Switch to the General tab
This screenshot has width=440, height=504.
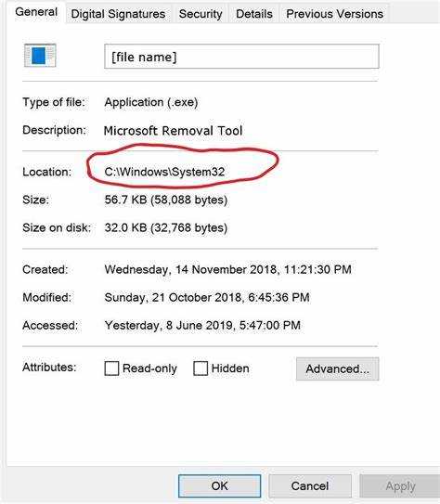click(36, 12)
